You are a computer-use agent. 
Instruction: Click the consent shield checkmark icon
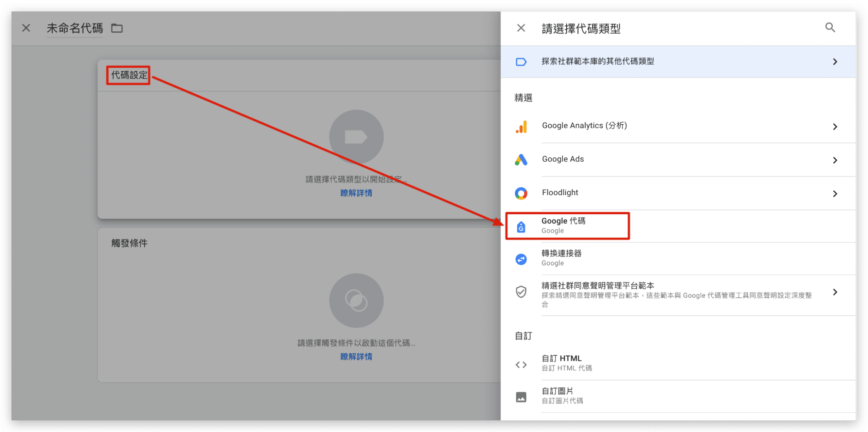click(x=521, y=292)
